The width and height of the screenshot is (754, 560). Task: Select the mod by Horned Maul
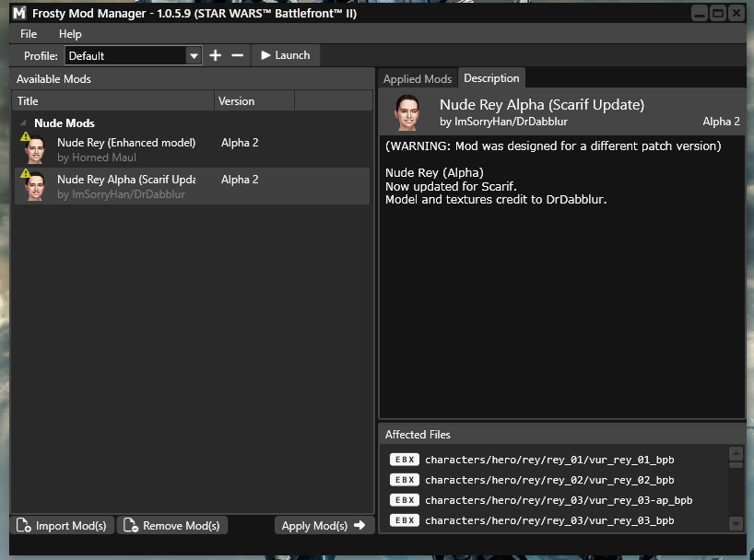[x=193, y=149]
